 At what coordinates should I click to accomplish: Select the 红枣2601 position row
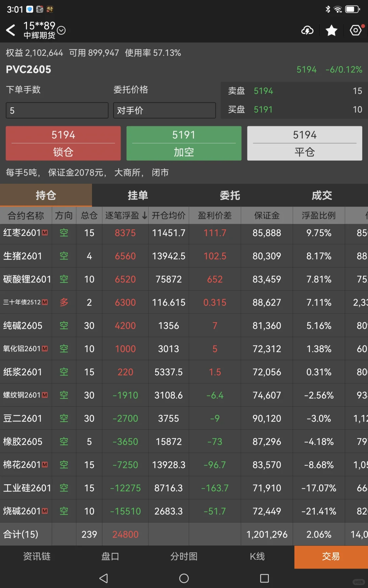[184, 233]
